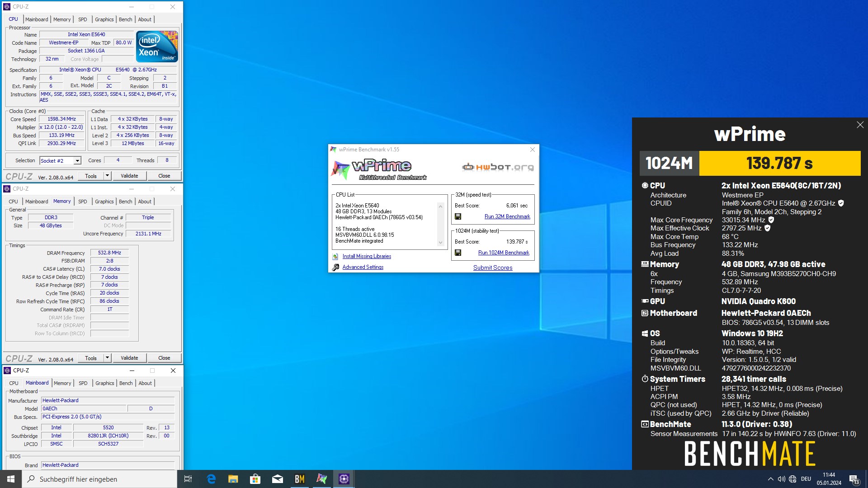Viewport: 868px width, 488px height.
Task: Click the floppy save icon beside the 1024M best score
Action: click(x=458, y=253)
